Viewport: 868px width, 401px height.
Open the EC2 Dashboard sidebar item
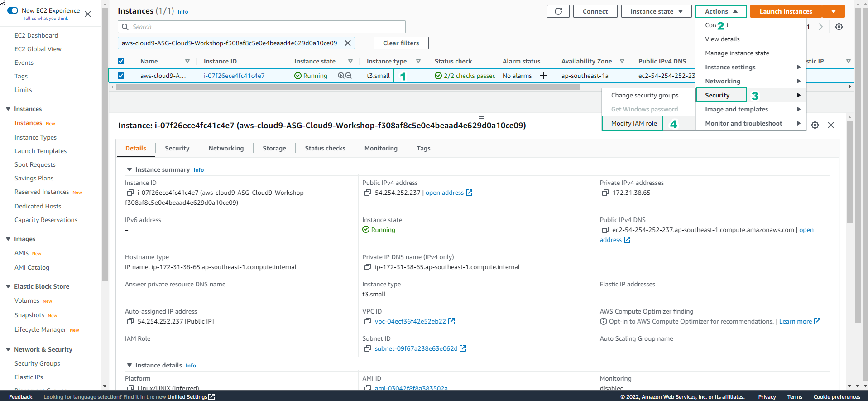click(x=36, y=35)
